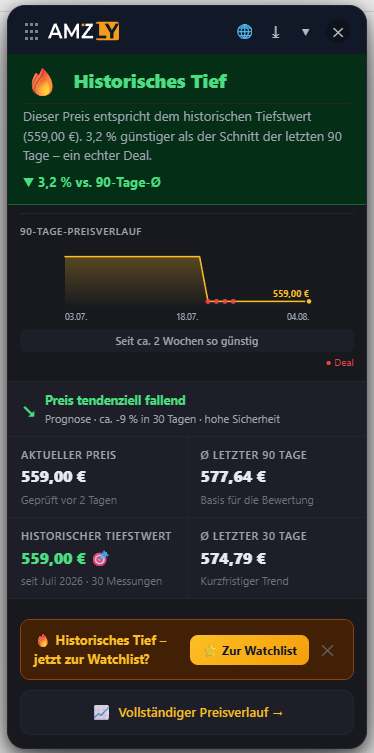374x753 pixels.
Task: Click the chart emoji in Preisverlauf button
Action: [x=101, y=713]
